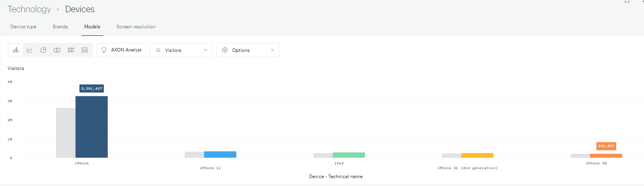This screenshot has height=186, width=644.
Task: Click the dark blue iPhone bar
Action: pyautogui.click(x=91, y=127)
